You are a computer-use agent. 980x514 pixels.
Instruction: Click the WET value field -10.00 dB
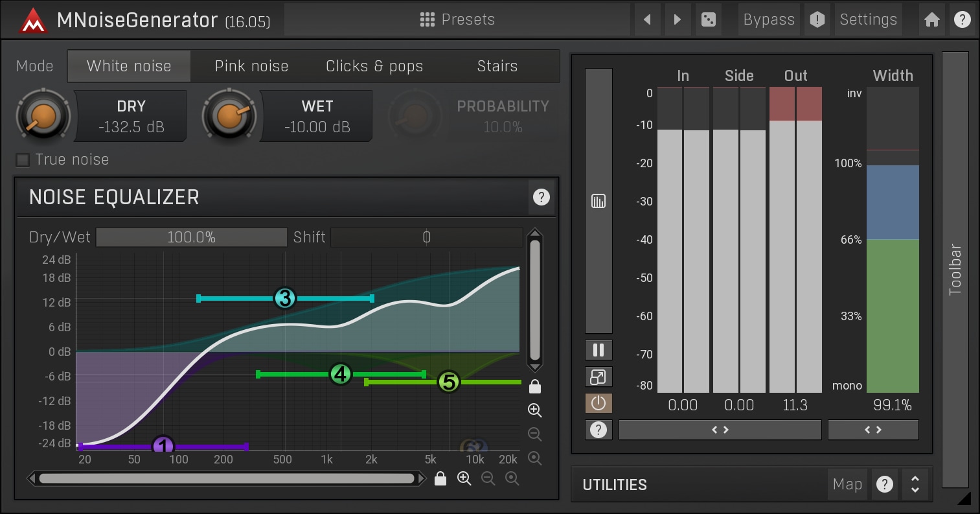(317, 116)
